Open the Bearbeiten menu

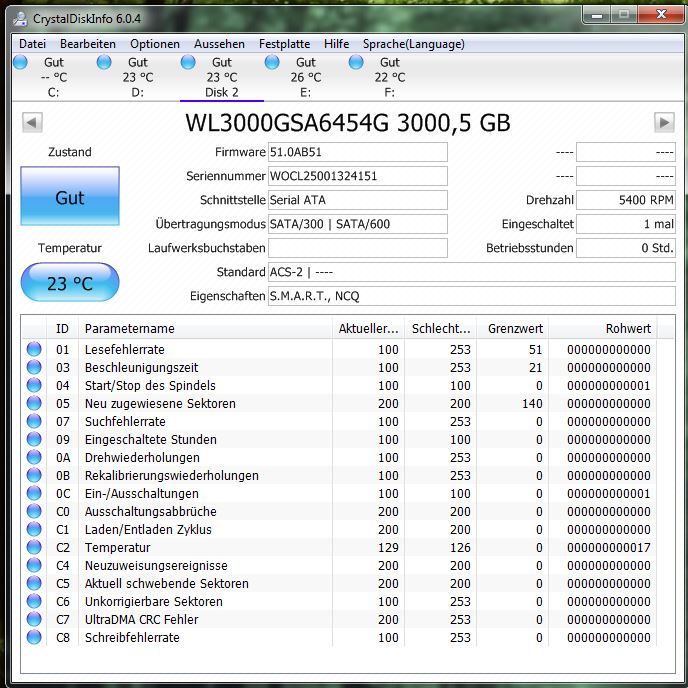pos(88,44)
